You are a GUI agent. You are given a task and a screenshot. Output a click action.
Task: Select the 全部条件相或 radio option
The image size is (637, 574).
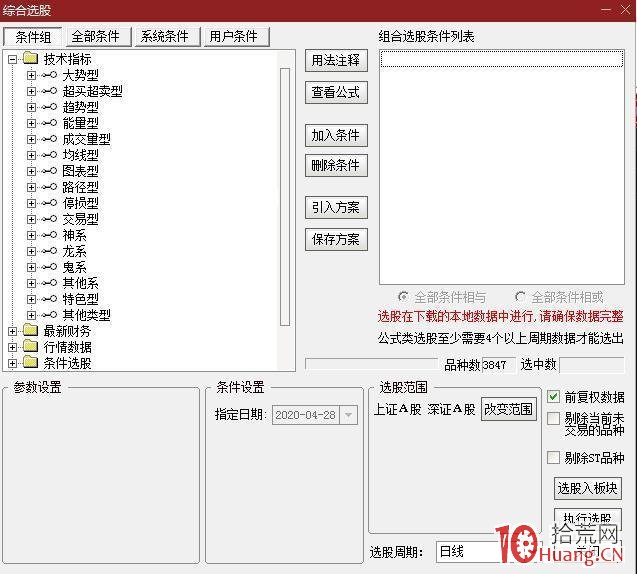520,297
